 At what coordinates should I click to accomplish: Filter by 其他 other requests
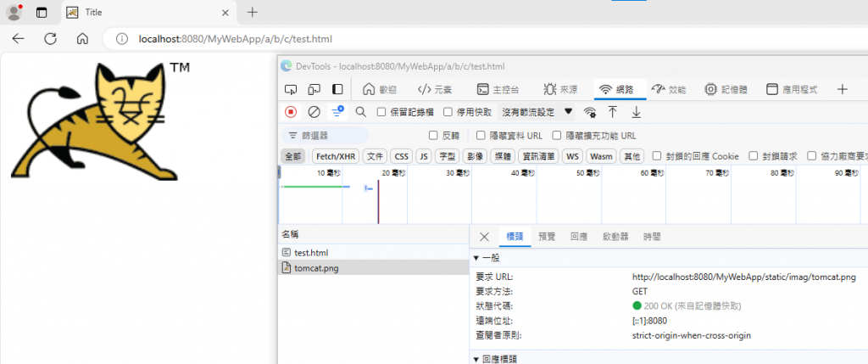632,156
